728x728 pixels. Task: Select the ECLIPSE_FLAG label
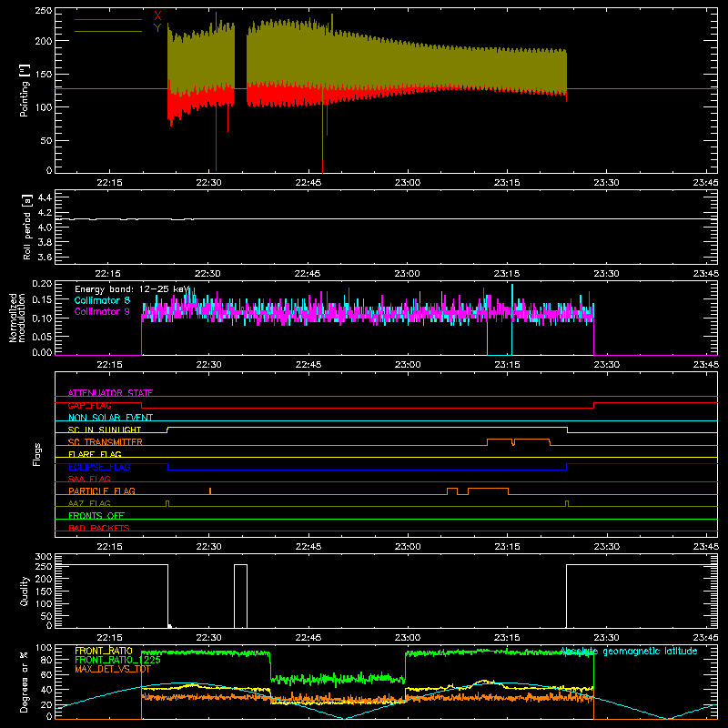pyautogui.click(x=99, y=467)
